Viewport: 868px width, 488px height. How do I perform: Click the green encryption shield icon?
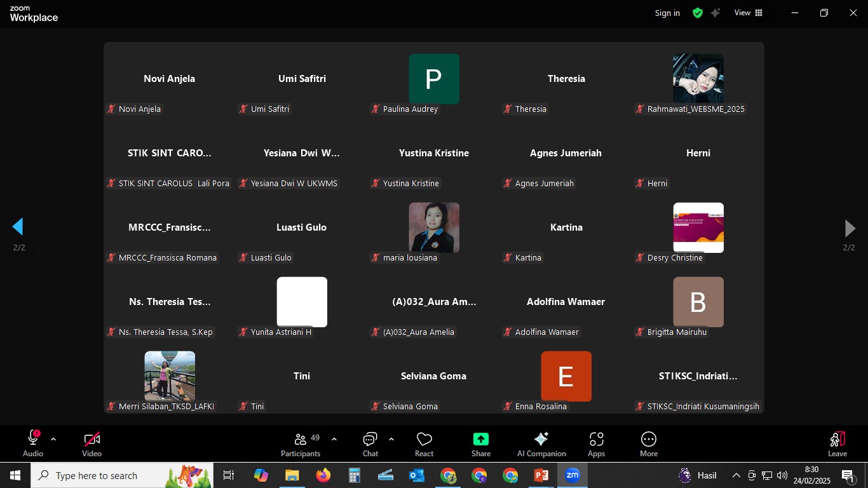pos(698,13)
